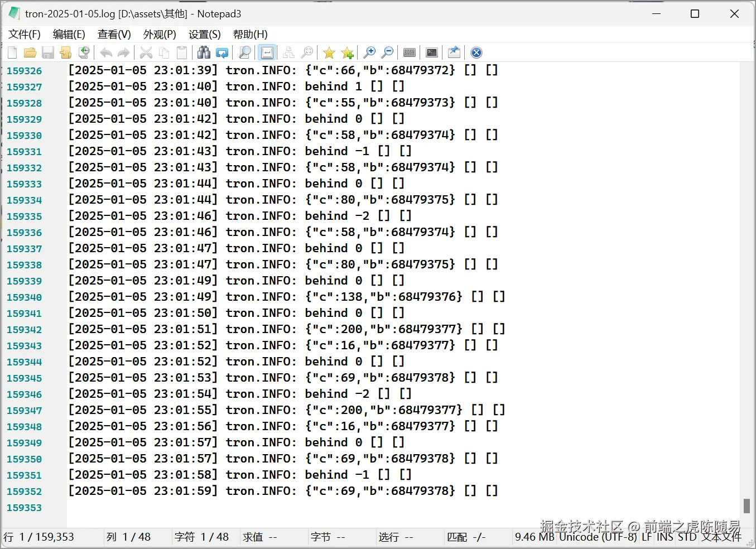Click the 23:01:52 "c":16 log line
Screen dimensions: 756x549
[x=283, y=345]
